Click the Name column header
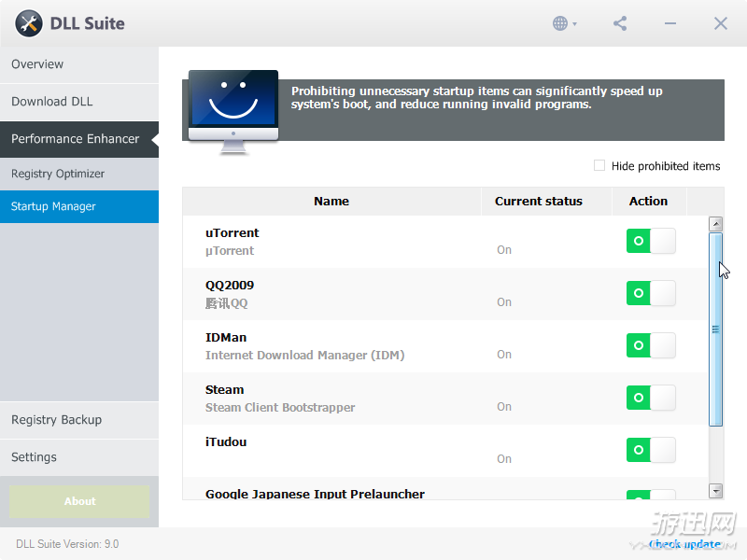Screen dimensions: 747x560 [331, 202]
